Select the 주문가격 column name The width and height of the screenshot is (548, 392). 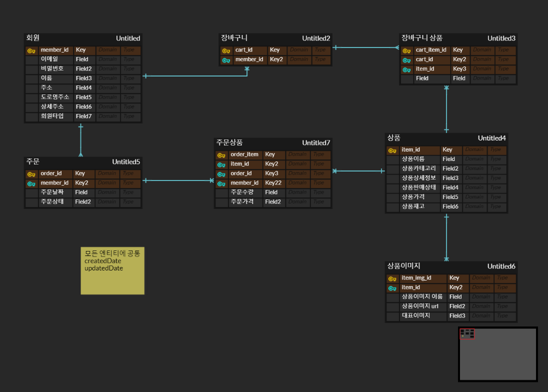[x=242, y=201]
